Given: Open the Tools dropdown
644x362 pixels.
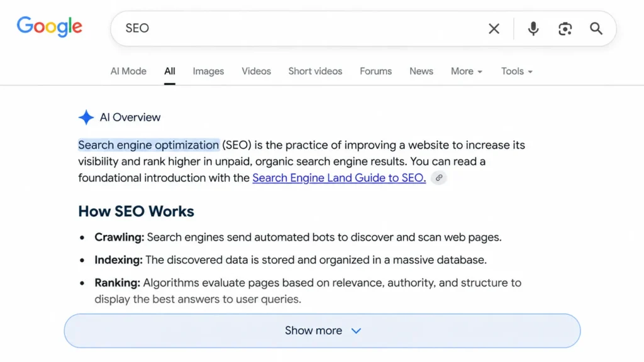Looking at the screenshot, I should click(x=517, y=71).
